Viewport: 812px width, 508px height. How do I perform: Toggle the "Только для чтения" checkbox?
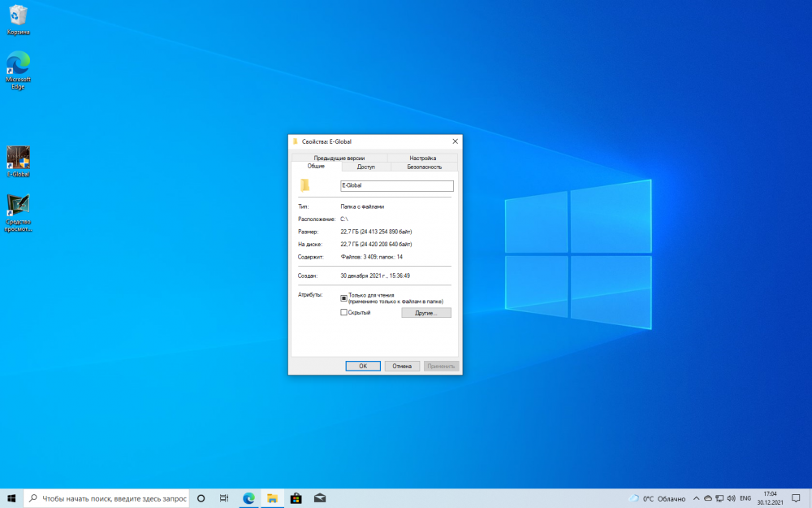click(x=343, y=298)
